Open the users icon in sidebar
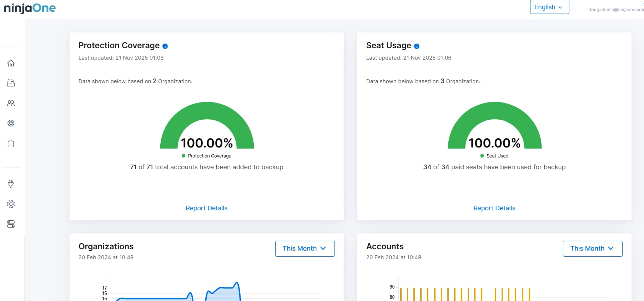644x301 pixels. tap(11, 103)
